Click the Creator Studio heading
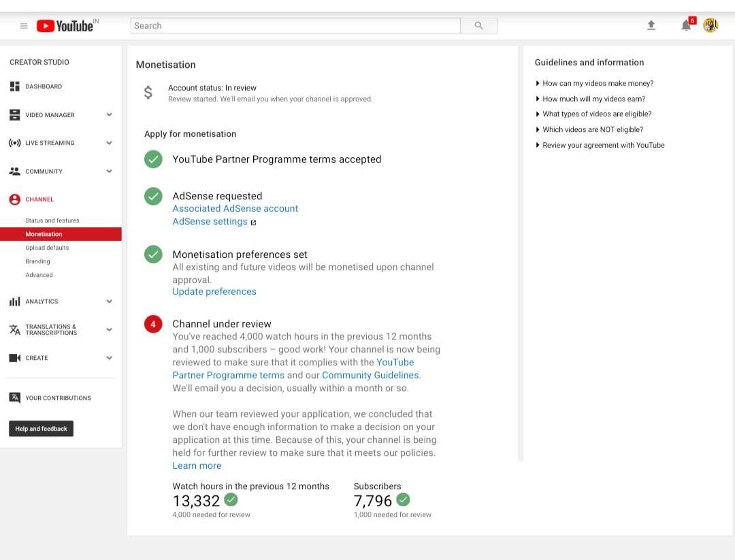 39,62
